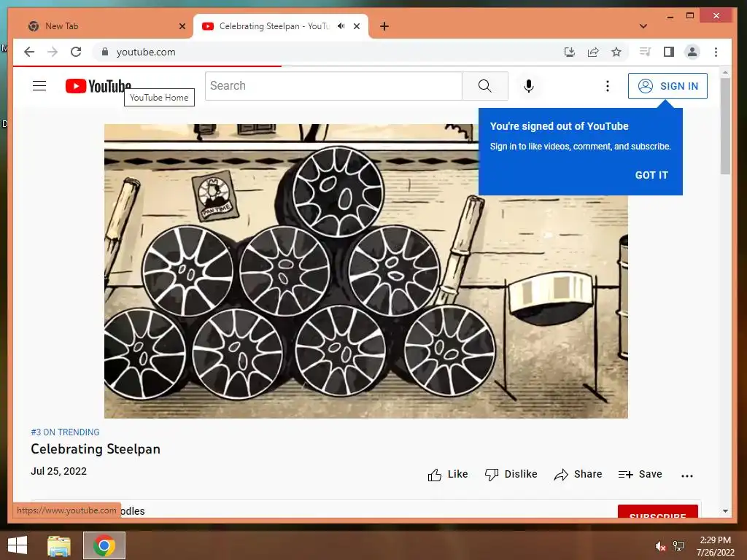Dislike the Celebrating Steelpan video
Image resolution: width=747 pixels, height=560 pixels.
(511, 474)
